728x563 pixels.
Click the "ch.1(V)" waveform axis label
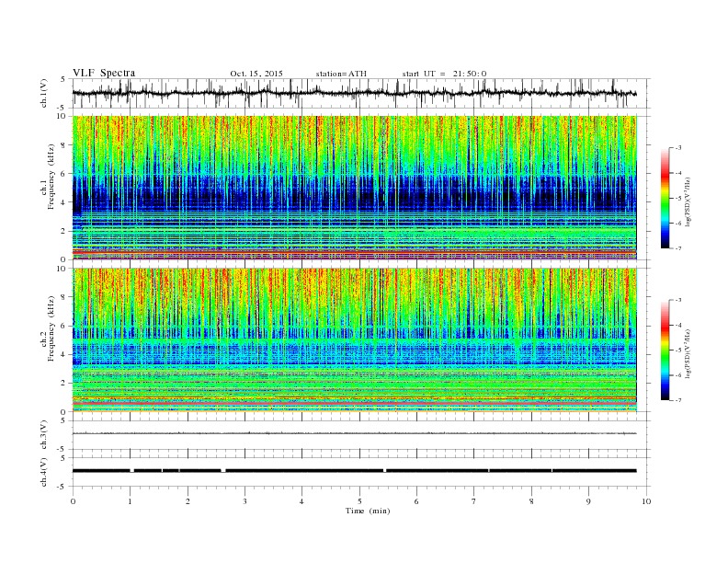[44, 93]
